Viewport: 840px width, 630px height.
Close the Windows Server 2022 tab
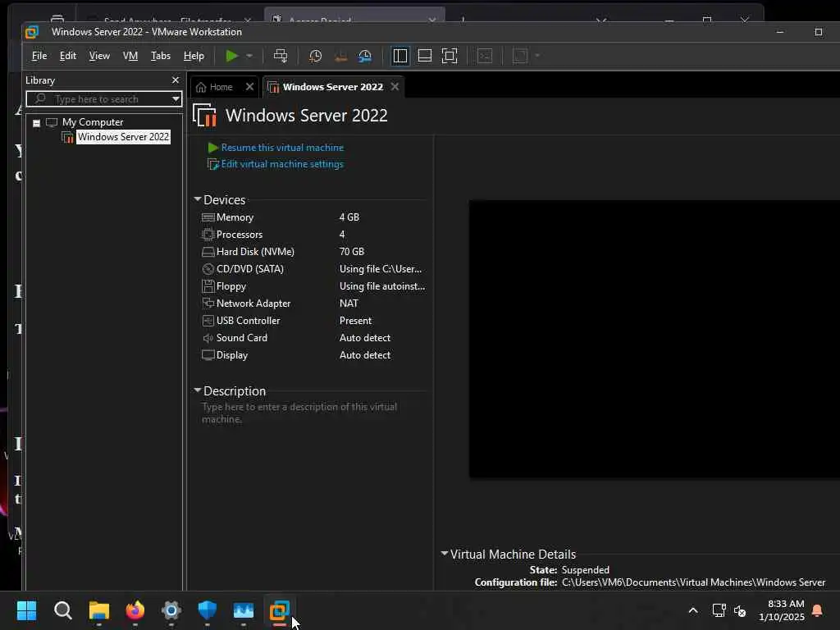[x=395, y=87]
